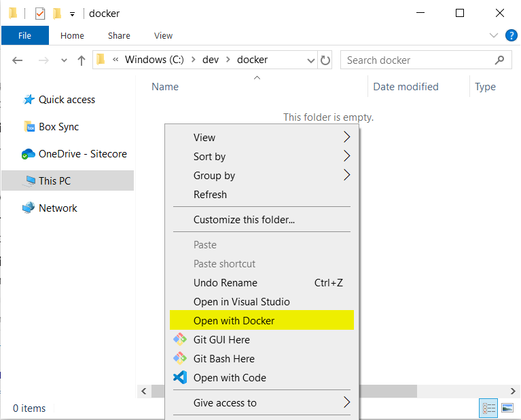The image size is (521, 420).
Task: Click the search magnifier icon
Action: (x=500, y=60)
